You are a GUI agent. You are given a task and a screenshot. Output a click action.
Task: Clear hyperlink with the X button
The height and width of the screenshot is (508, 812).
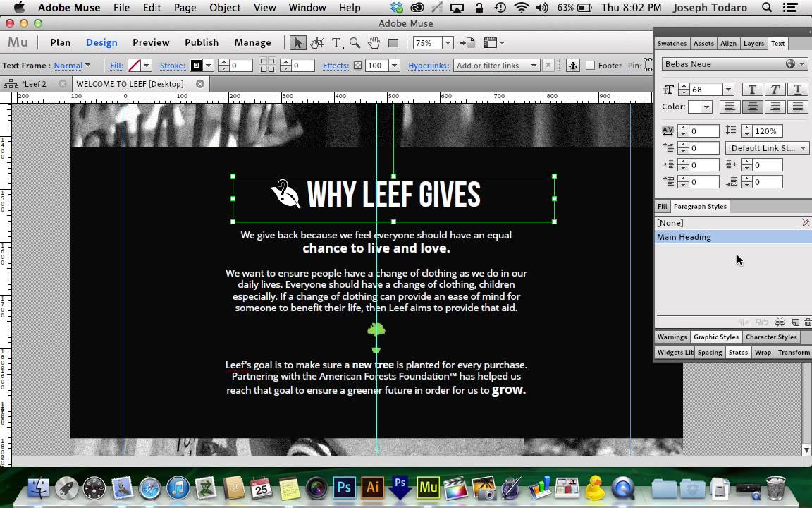(x=548, y=66)
